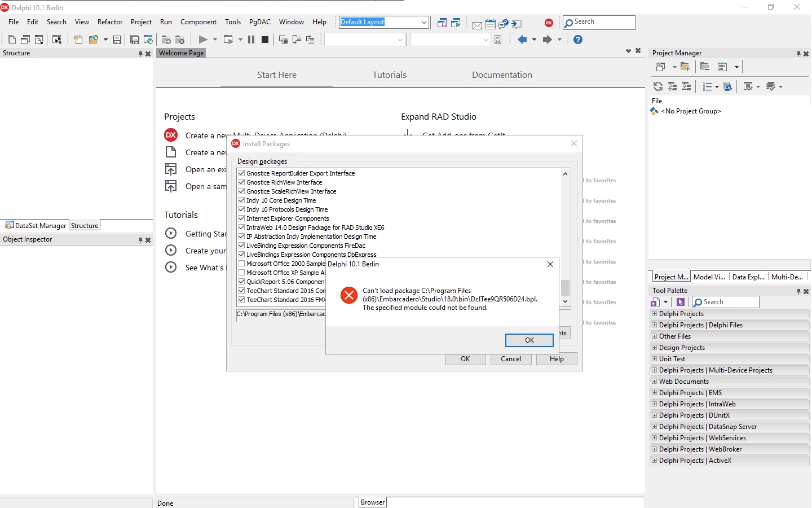The image size is (812, 508).
Task: Expand Delphi Projects category in Tool Palette
Action: pos(654,314)
